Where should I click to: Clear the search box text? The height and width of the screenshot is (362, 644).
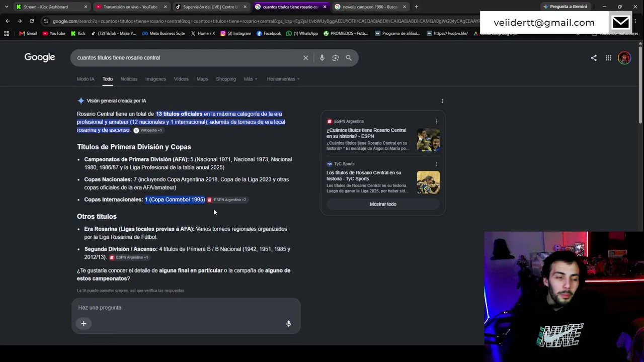coord(305,58)
